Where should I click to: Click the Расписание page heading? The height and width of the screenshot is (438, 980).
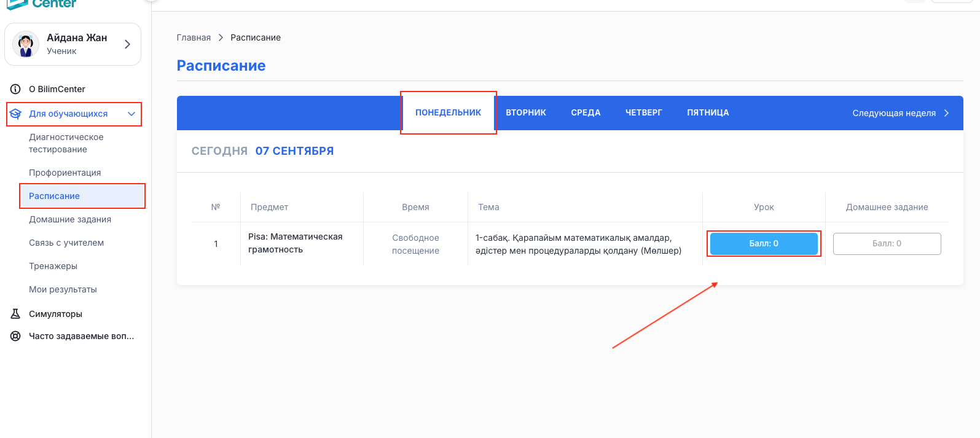click(221, 66)
